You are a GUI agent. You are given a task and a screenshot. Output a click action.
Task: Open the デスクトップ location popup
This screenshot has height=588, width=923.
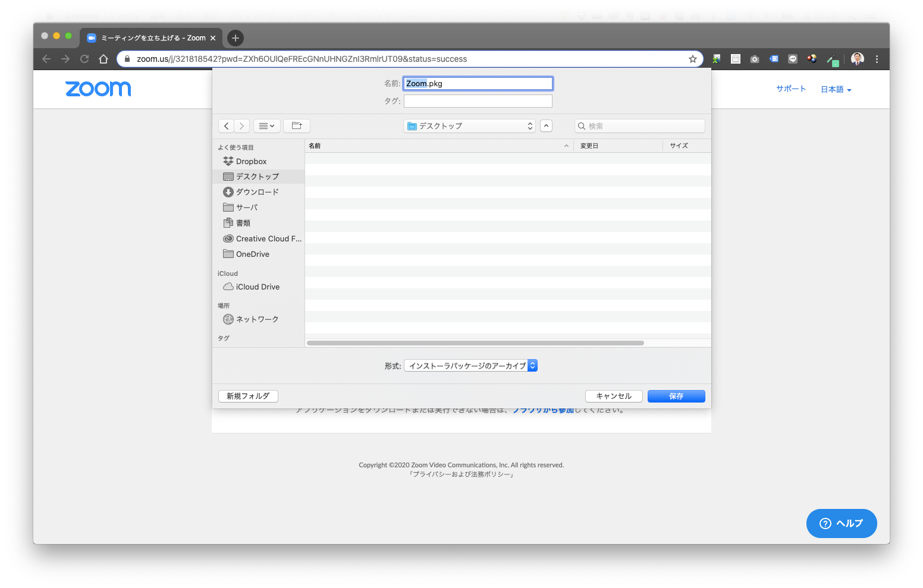pyautogui.click(x=470, y=126)
